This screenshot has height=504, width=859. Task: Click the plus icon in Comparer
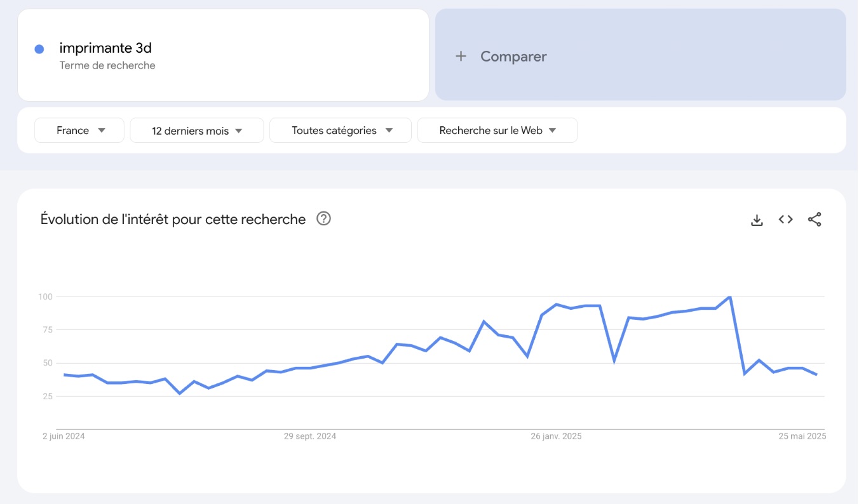461,56
